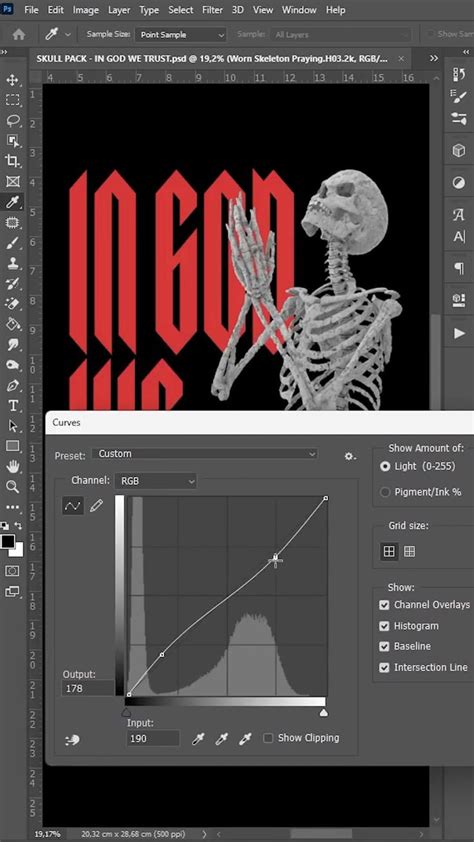Click the Curves Output value field

88,688
